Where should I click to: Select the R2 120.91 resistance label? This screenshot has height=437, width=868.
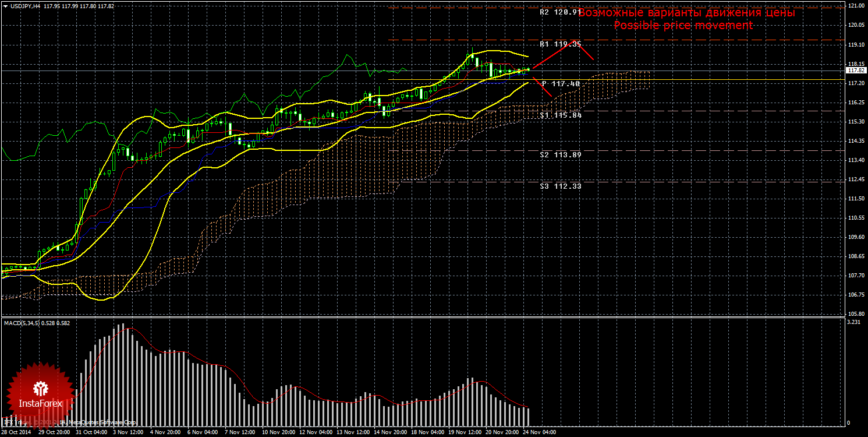559,12
